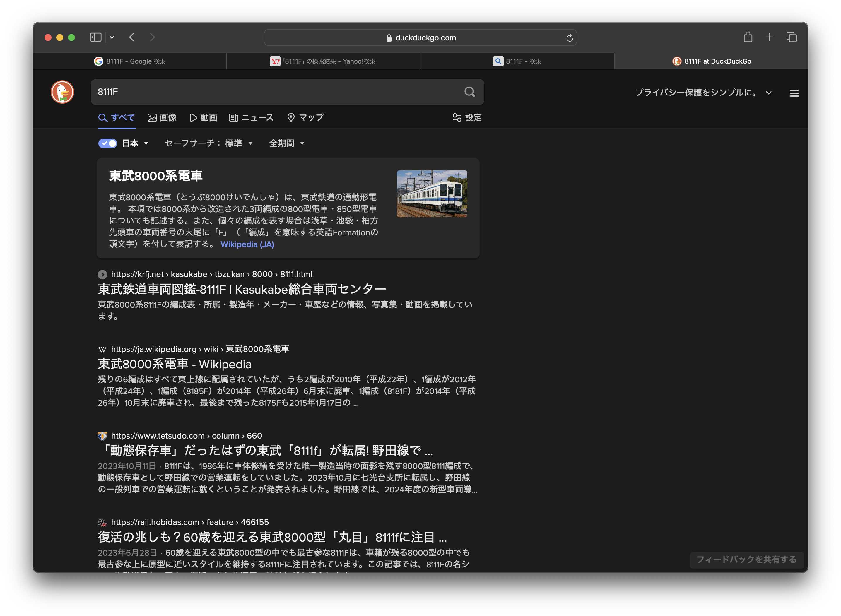Expand the 日本 region dropdown arrow
The image size is (841, 616).
[146, 143]
